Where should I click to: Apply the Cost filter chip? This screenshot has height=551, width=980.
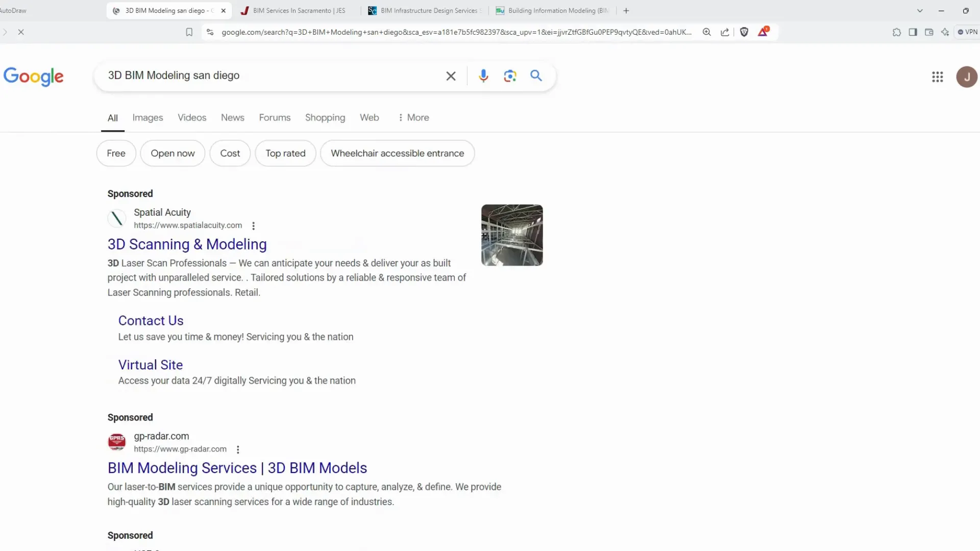[x=230, y=154]
